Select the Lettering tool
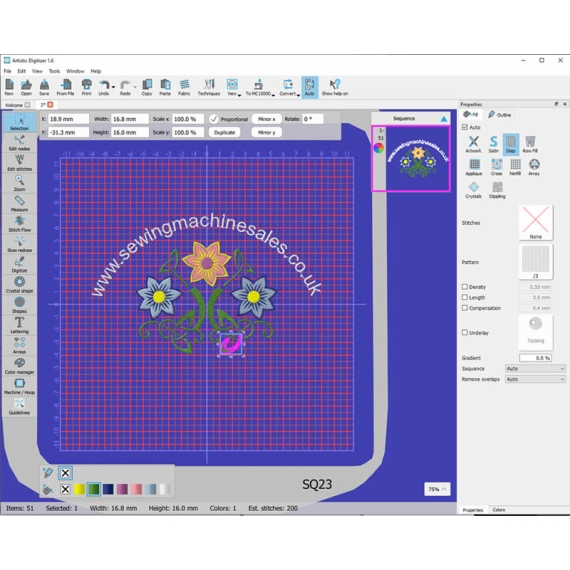 point(19,326)
